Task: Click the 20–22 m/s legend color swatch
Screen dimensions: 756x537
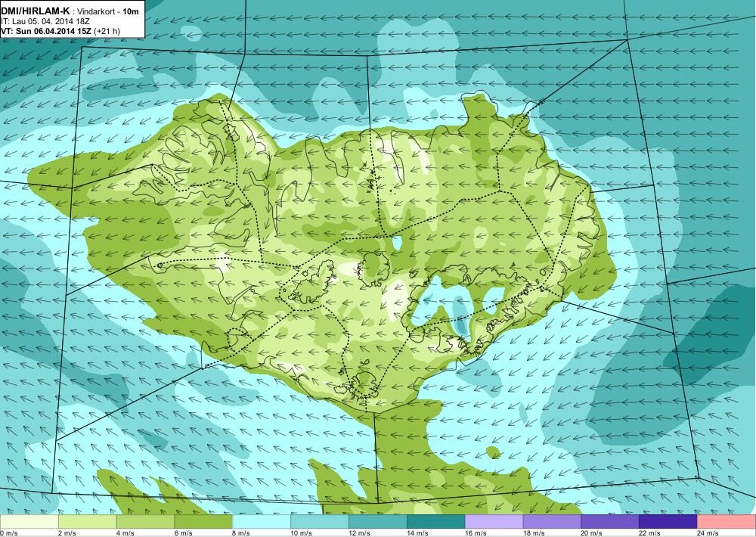Action: 610,522
